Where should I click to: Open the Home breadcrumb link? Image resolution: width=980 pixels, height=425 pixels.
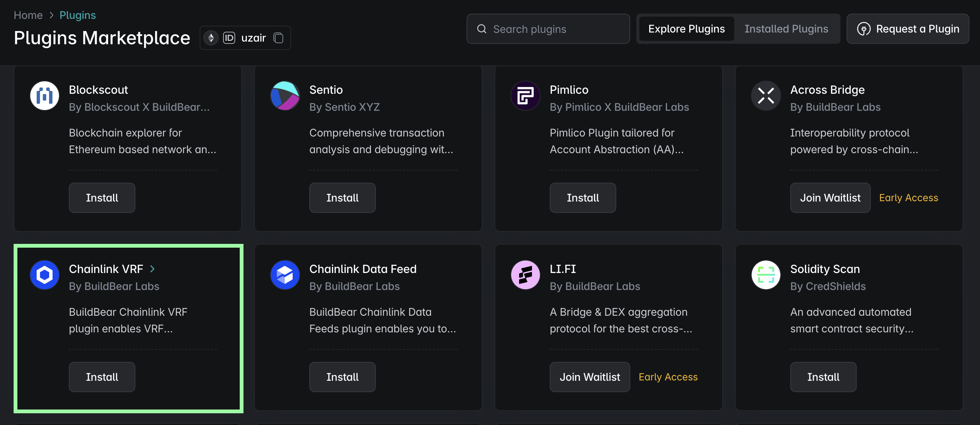(28, 15)
